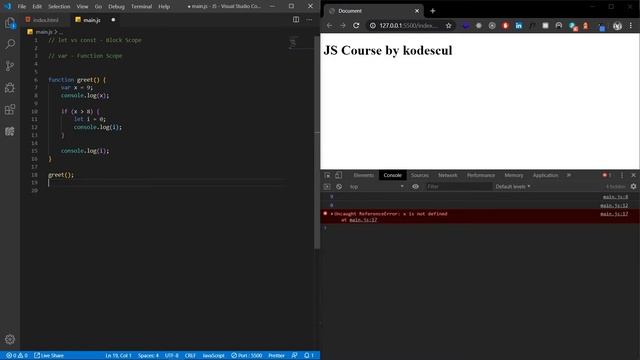Open the 'at main.js:17' stack trace link

(363, 220)
